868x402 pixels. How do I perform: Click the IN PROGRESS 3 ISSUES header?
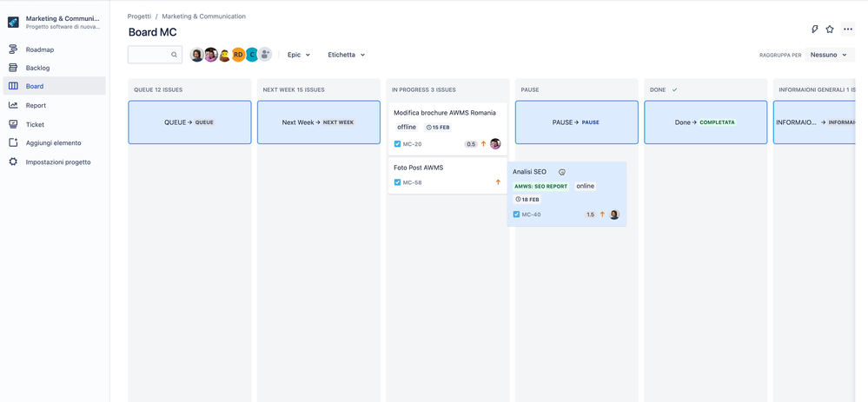423,89
